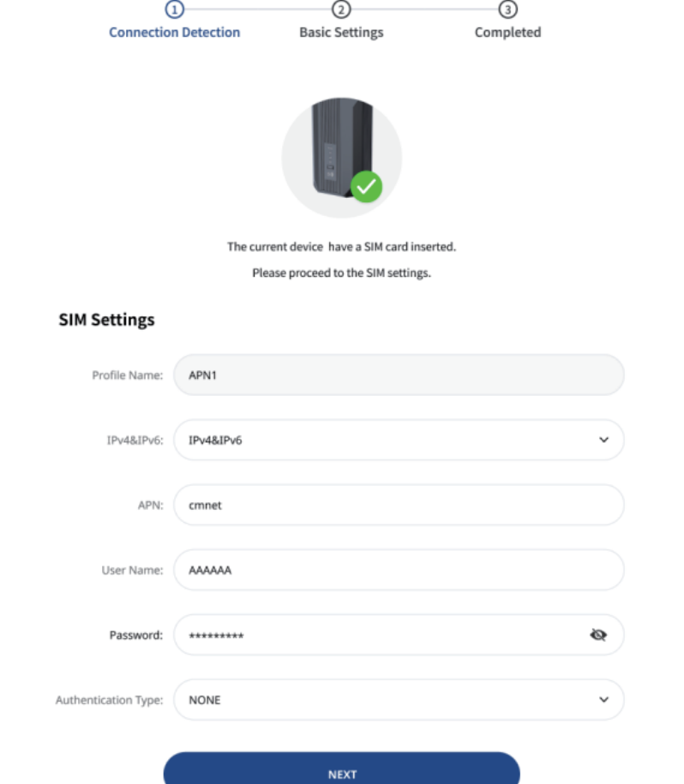Open the Authentication Type dropdown showing NONE
This screenshot has width=684, height=784.
[x=399, y=700]
